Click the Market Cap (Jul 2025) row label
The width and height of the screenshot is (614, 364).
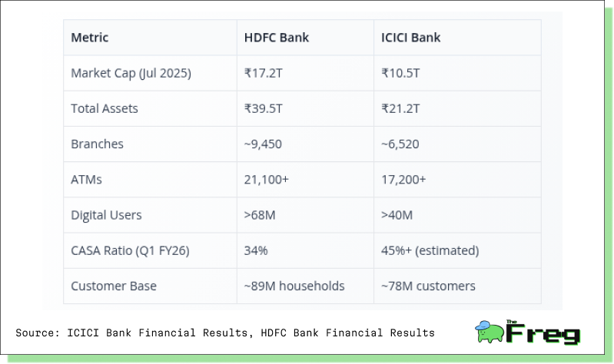click(131, 73)
